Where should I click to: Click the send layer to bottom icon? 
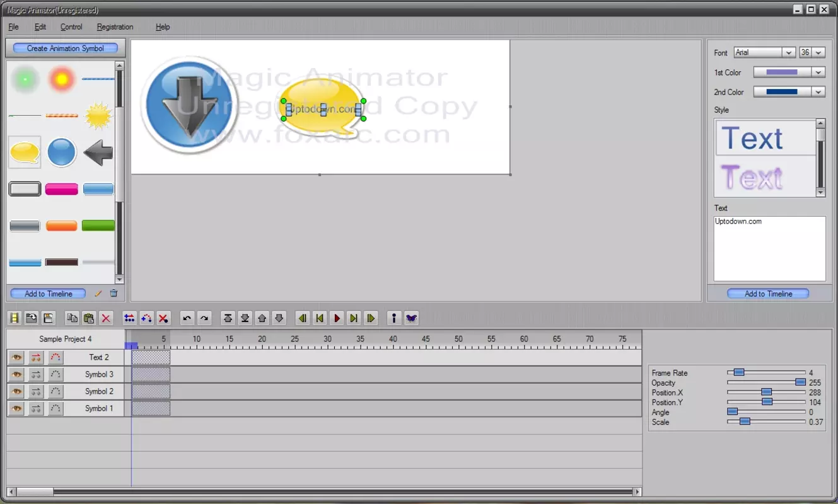point(245,318)
